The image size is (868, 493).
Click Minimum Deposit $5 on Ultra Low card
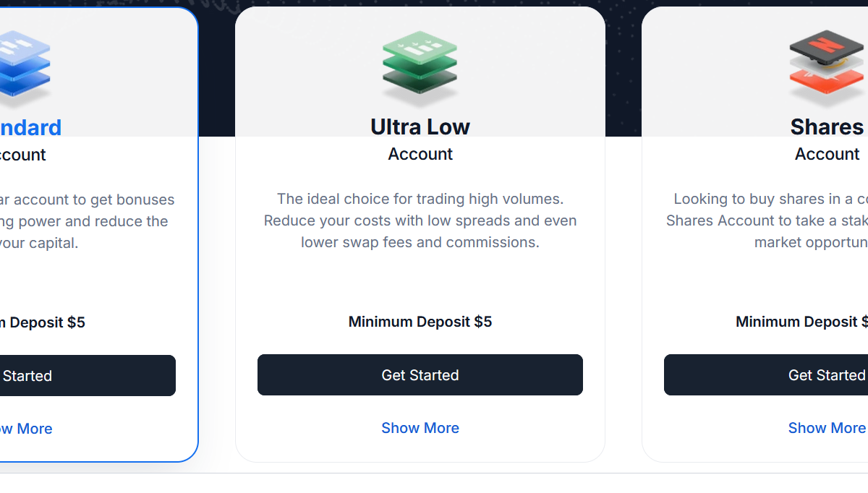tap(420, 322)
